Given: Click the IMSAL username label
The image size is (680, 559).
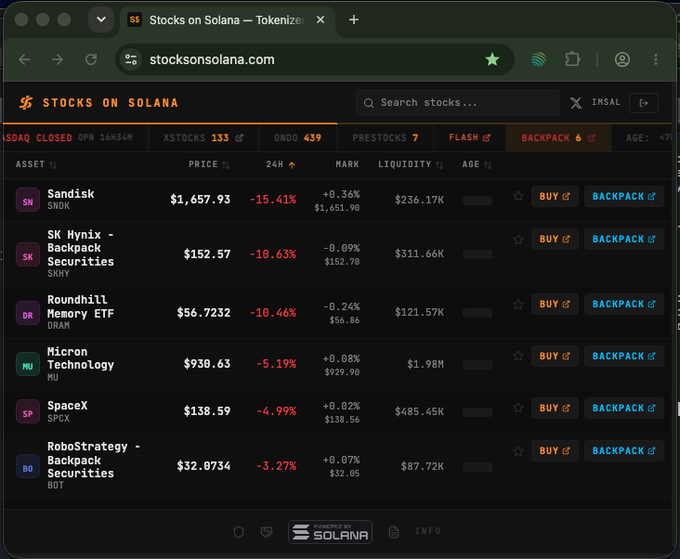Looking at the screenshot, I should coord(606,102).
